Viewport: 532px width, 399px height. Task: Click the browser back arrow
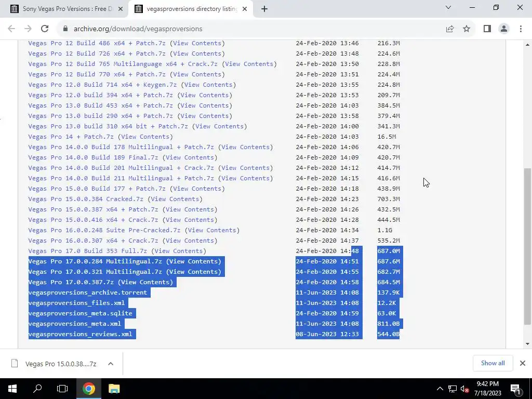pos(11,29)
